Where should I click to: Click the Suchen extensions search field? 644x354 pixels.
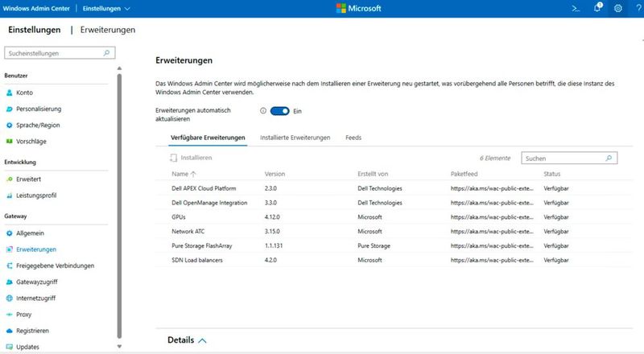(x=569, y=158)
